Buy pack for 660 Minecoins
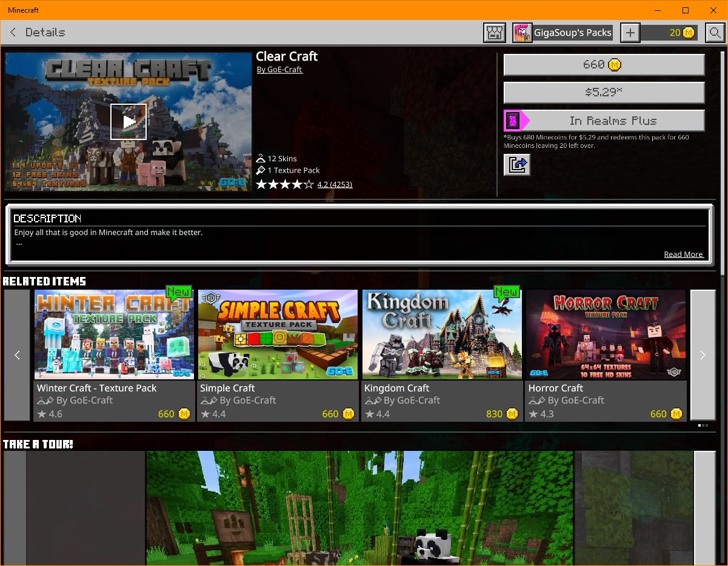This screenshot has width=728, height=566. 604,64
